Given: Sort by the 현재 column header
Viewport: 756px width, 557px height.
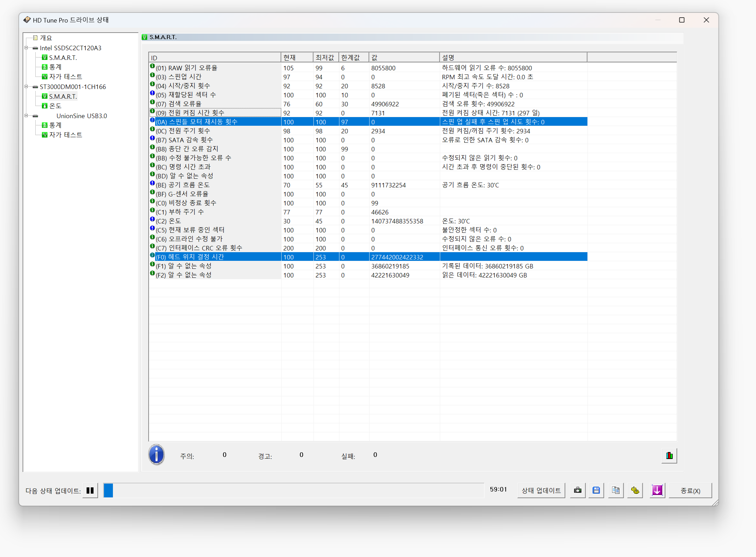Looking at the screenshot, I should 297,58.
